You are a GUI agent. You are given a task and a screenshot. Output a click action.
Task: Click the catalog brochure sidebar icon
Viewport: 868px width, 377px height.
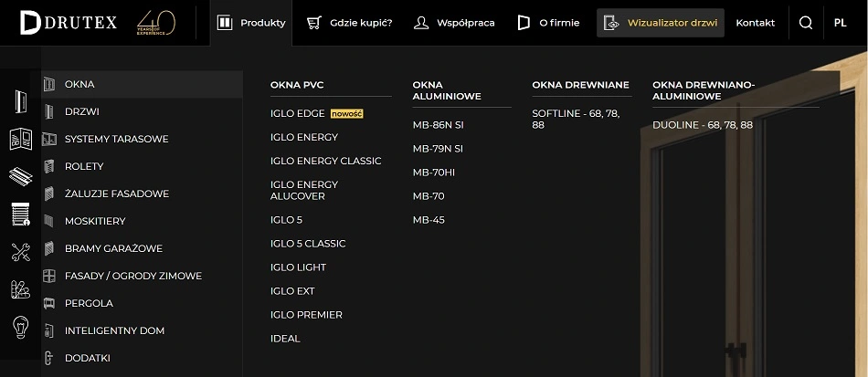pos(20,139)
